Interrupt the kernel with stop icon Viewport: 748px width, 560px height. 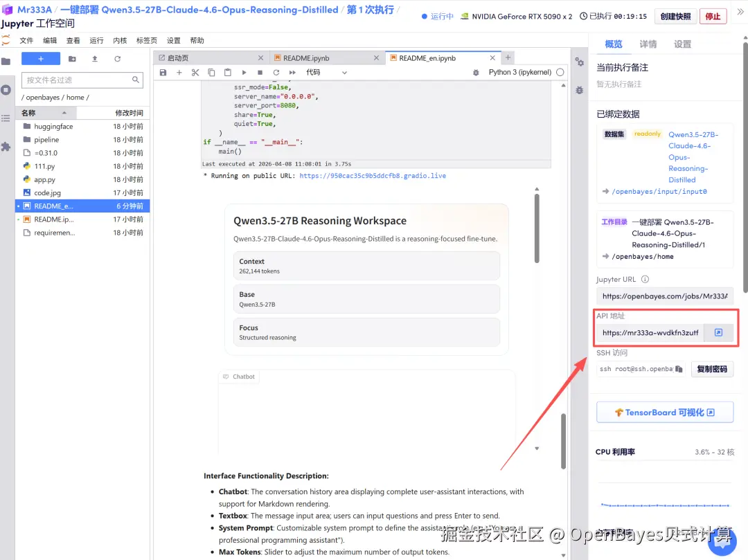point(260,73)
